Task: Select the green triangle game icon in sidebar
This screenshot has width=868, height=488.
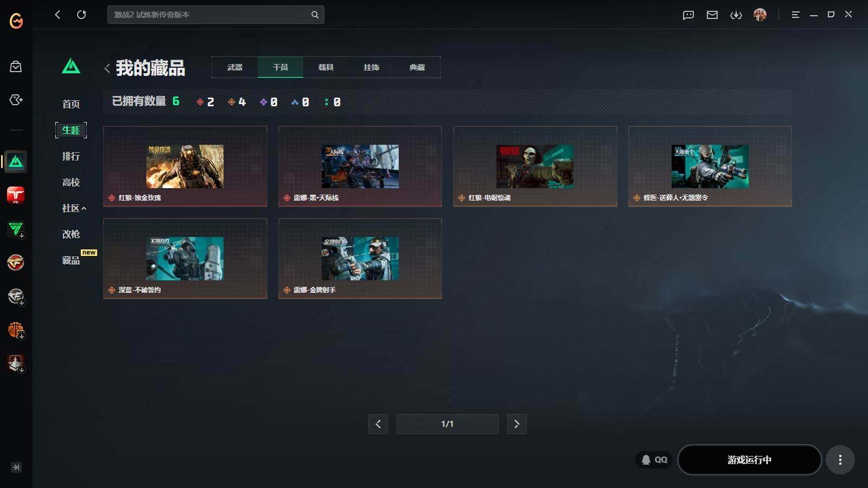Action: [x=16, y=162]
